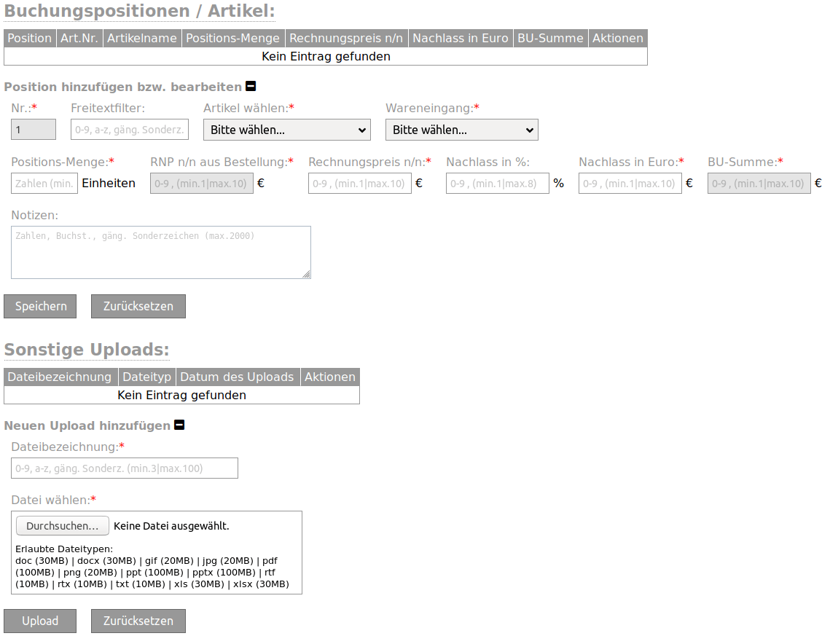Click the Upload button

pos(40,621)
